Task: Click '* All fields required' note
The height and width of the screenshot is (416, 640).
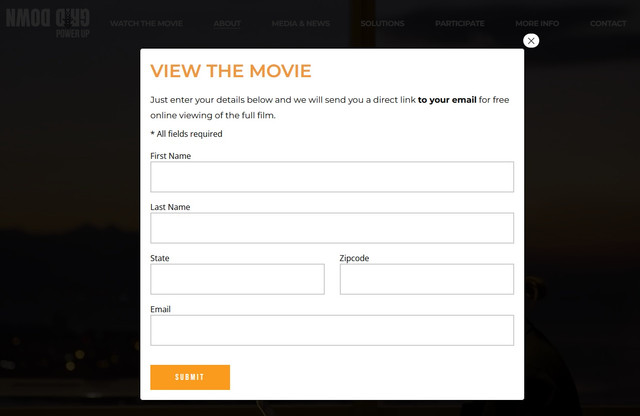Action: (186, 133)
